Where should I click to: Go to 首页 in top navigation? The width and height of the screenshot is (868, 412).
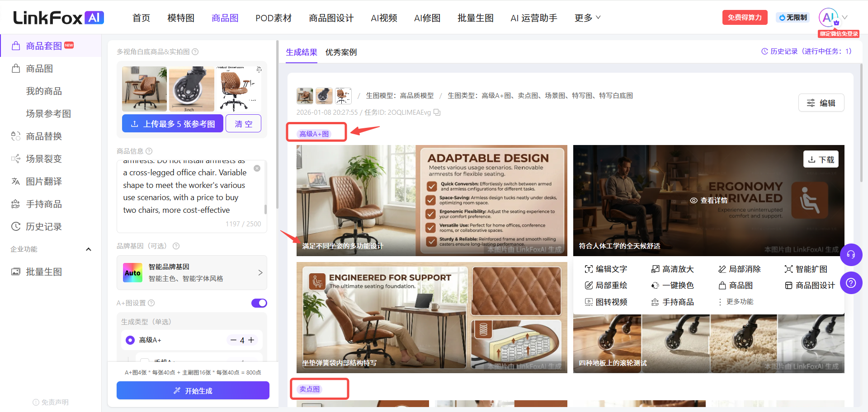pyautogui.click(x=141, y=18)
